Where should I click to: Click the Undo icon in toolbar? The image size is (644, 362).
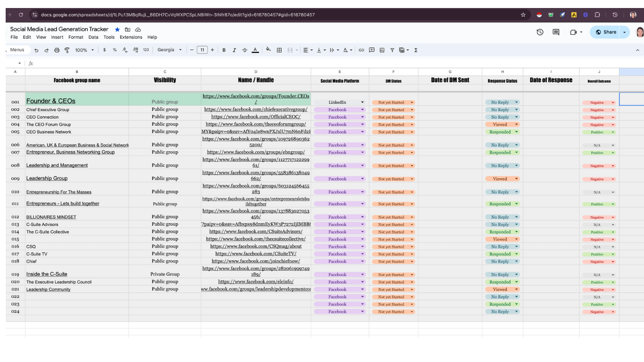[36, 50]
